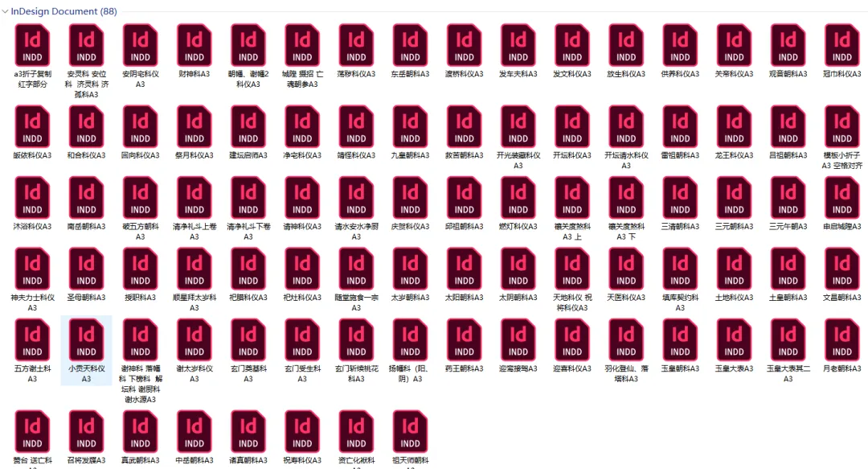This screenshot has width=868, height=469.
Task: Select the 渡桥科仪A3 INDD icon
Action: tap(464, 45)
